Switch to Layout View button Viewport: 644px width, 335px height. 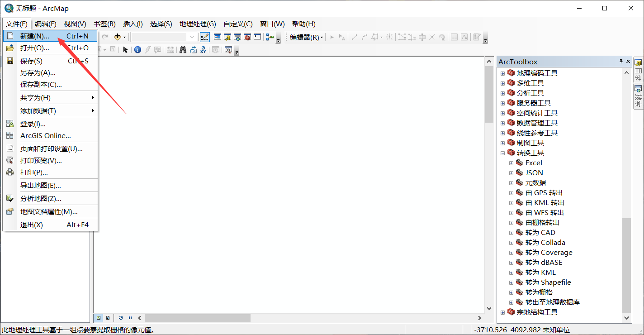point(108,318)
